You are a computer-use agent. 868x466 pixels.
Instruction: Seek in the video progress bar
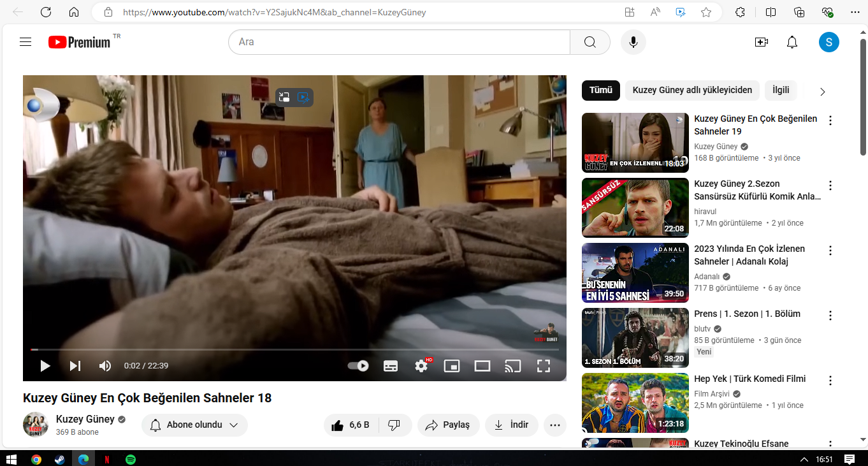[294, 349]
